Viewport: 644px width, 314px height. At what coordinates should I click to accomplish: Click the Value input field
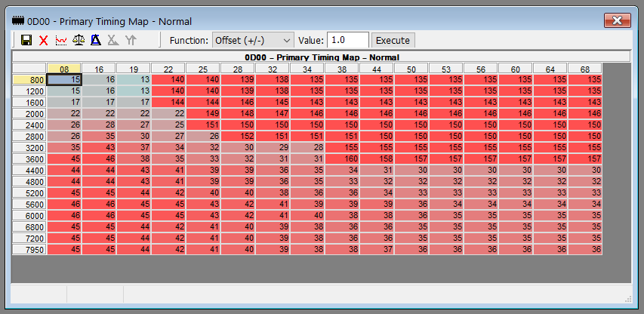pos(348,40)
